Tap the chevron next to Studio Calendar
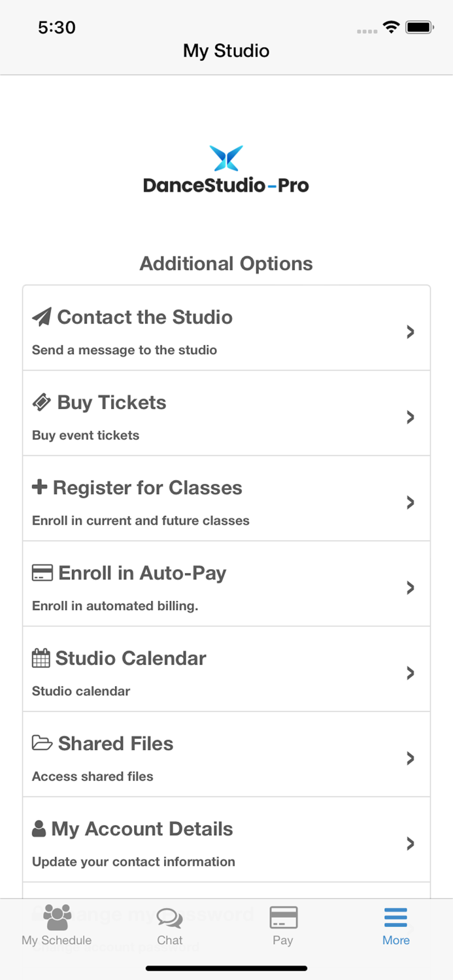 [411, 673]
